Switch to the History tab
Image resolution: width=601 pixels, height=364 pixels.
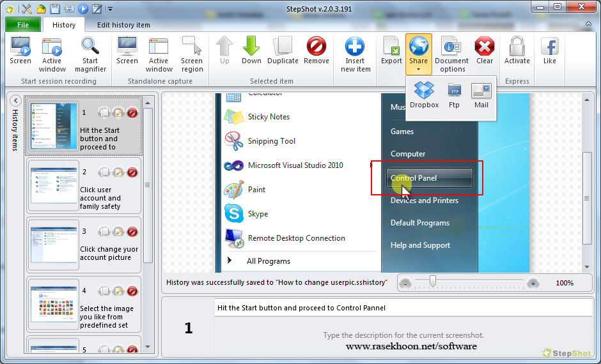coord(64,25)
